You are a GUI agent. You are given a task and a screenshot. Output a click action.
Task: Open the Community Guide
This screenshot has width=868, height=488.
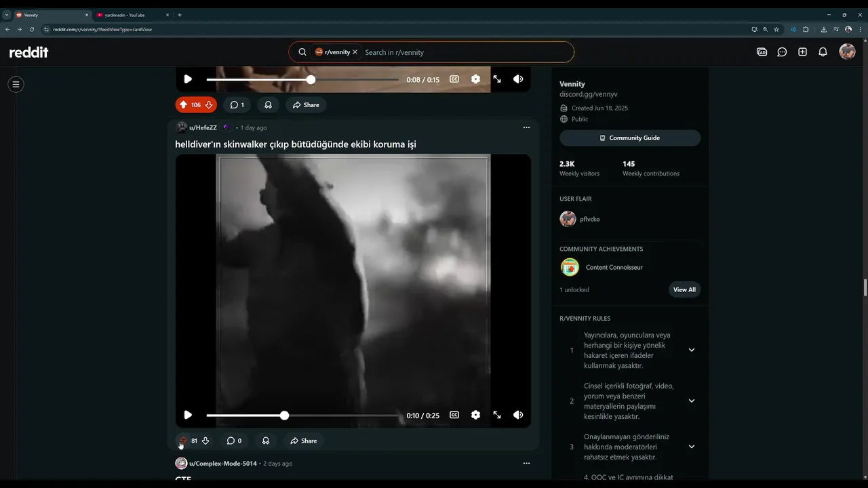[630, 138]
